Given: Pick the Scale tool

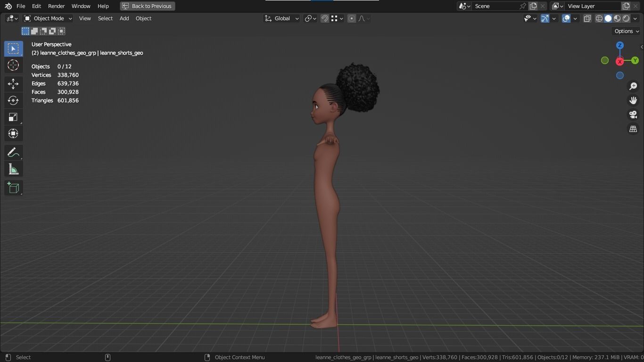Looking at the screenshot, I should pyautogui.click(x=13, y=117).
